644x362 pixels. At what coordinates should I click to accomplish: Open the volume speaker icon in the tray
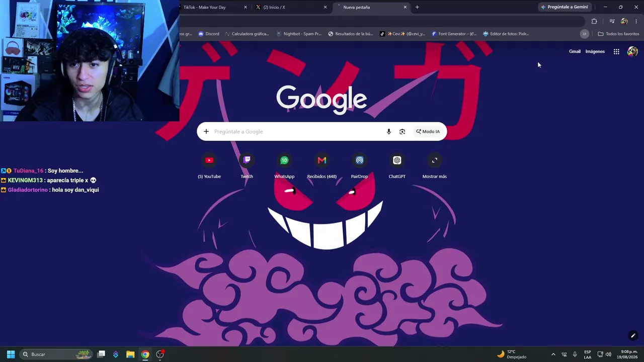click(608, 354)
